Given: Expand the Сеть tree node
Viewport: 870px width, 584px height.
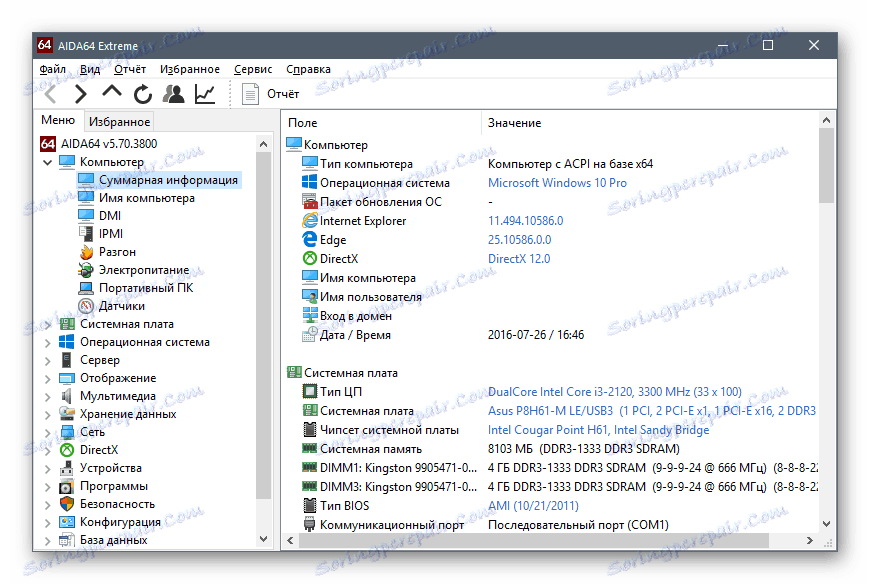Looking at the screenshot, I should (x=48, y=432).
